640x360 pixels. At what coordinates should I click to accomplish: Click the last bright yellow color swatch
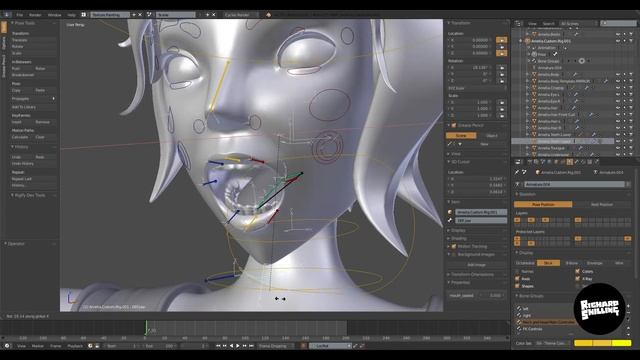(x=622, y=343)
